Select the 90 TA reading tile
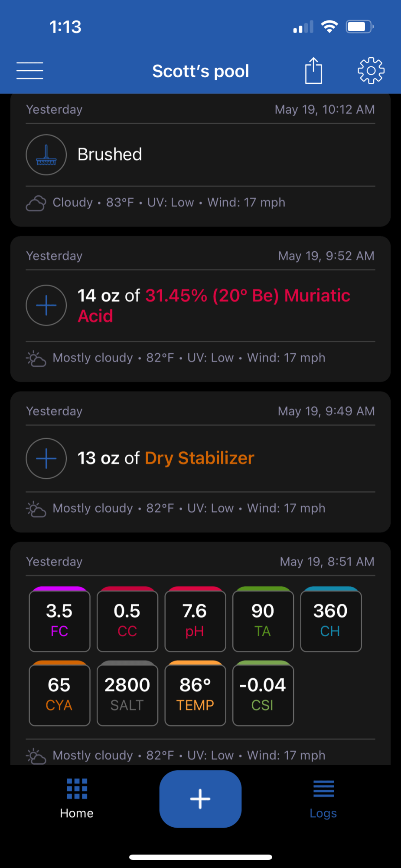 [x=263, y=619]
